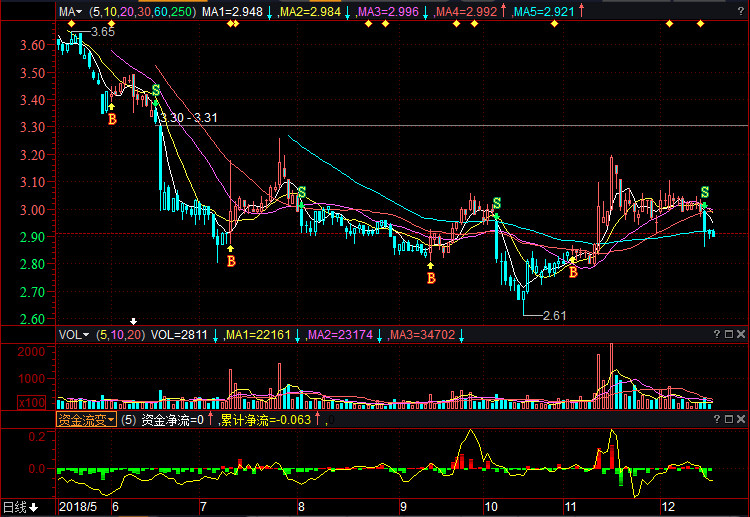Click the first B buy marker below 3.40
The image size is (750, 517).
pyautogui.click(x=112, y=119)
